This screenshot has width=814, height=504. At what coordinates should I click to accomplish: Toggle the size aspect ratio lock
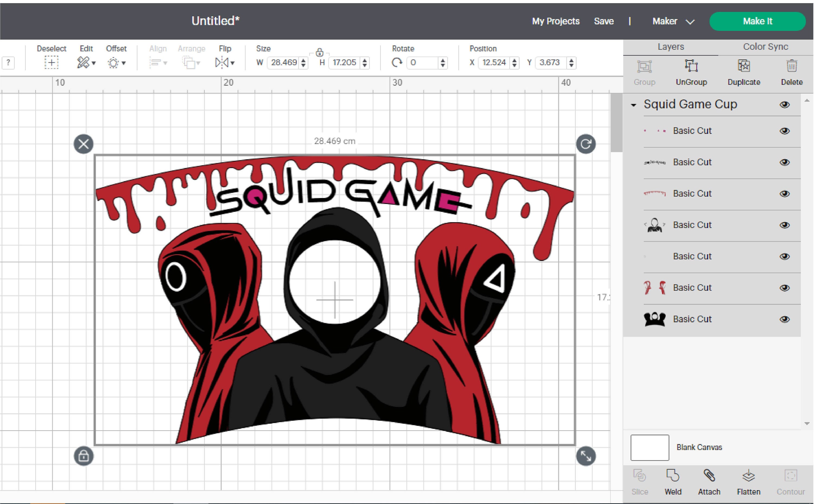[x=319, y=52]
